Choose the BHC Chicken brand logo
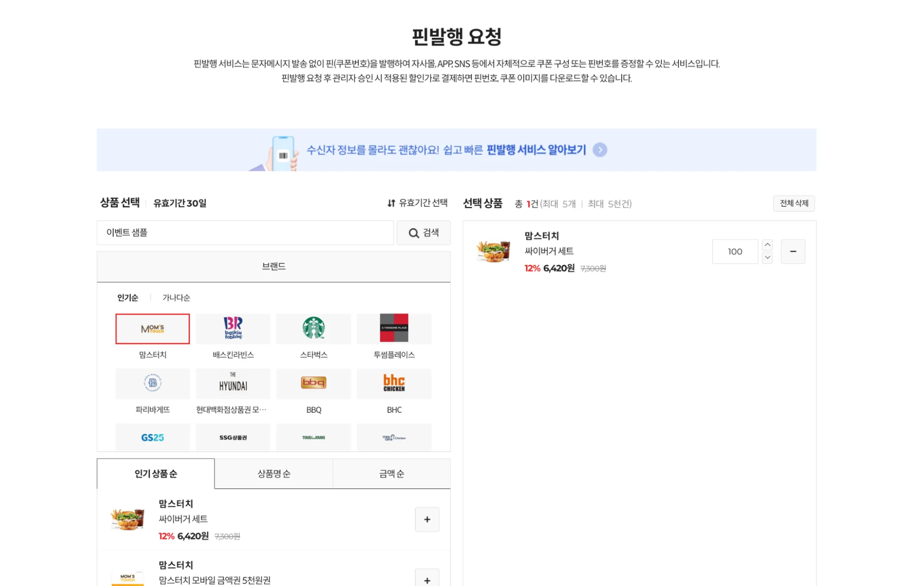The image size is (924, 586). [x=394, y=383]
